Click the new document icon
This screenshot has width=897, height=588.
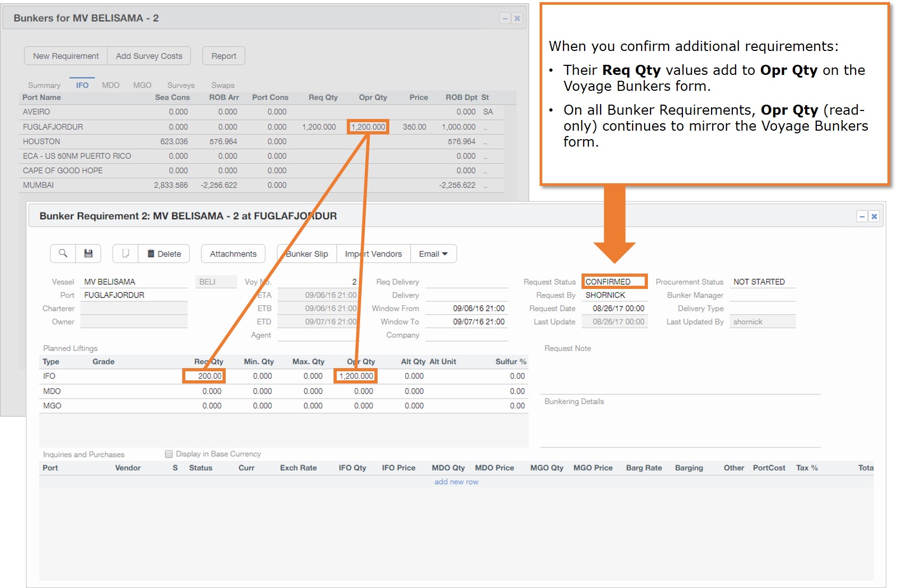(x=125, y=254)
